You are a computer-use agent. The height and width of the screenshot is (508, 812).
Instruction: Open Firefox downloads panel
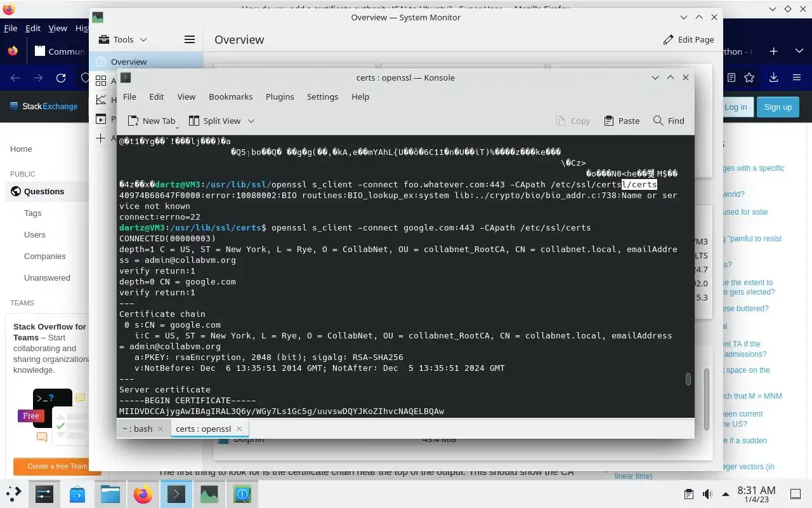click(x=773, y=77)
